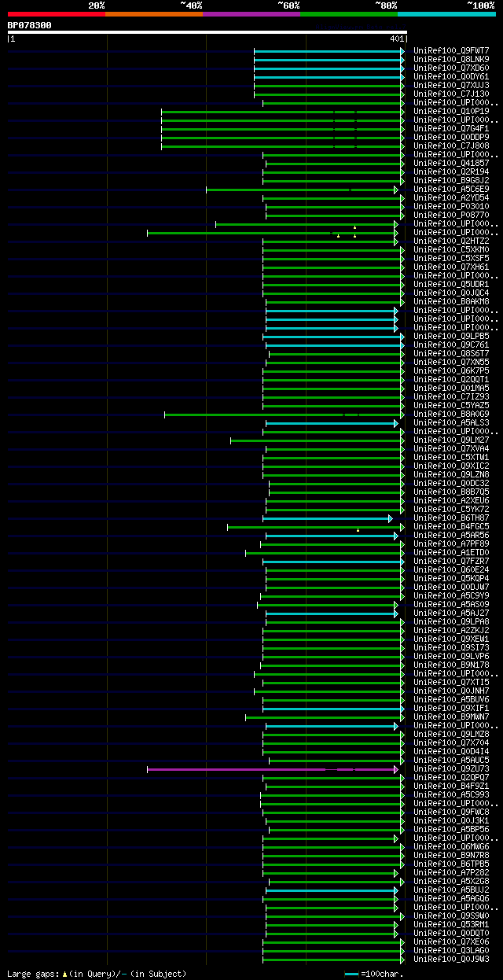Open entry UniRef100_B6TH87
The image size is (503, 980).
click(x=451, y=518)
